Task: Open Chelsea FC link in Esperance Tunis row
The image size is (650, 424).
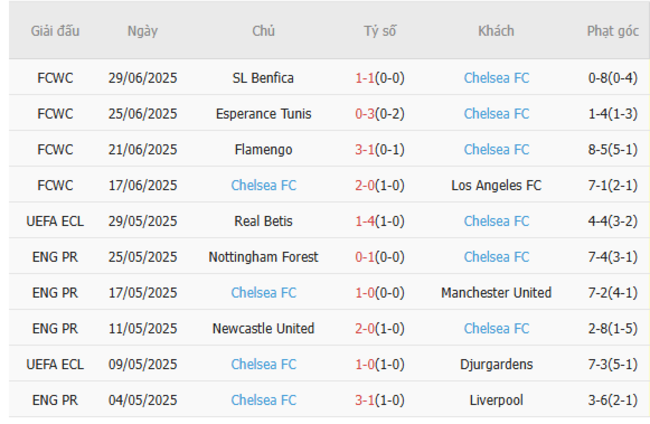Action: pos(497,114)
